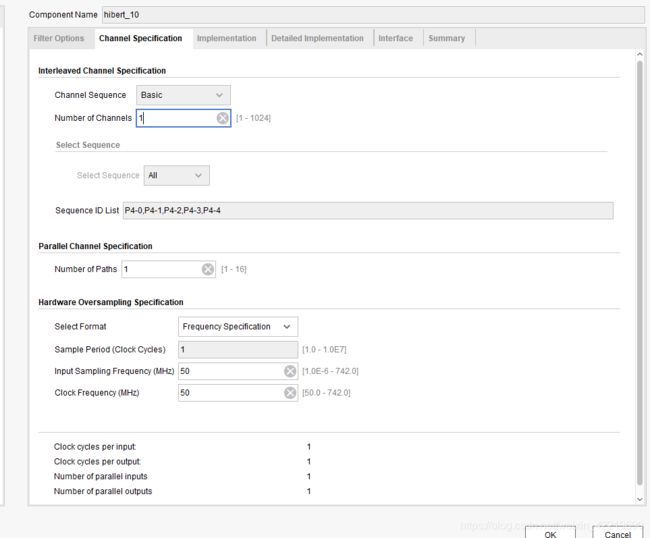Click in the Component Name field

click(x=373, y=15)
